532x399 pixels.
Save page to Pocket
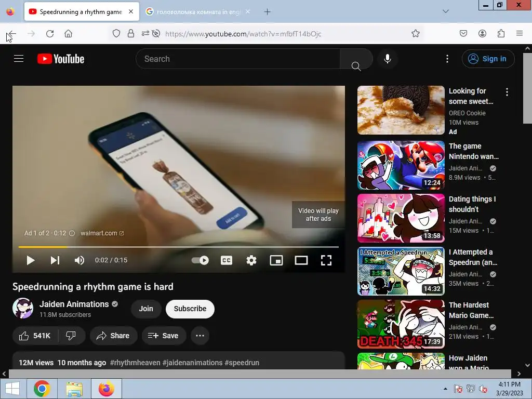point(463,33)
